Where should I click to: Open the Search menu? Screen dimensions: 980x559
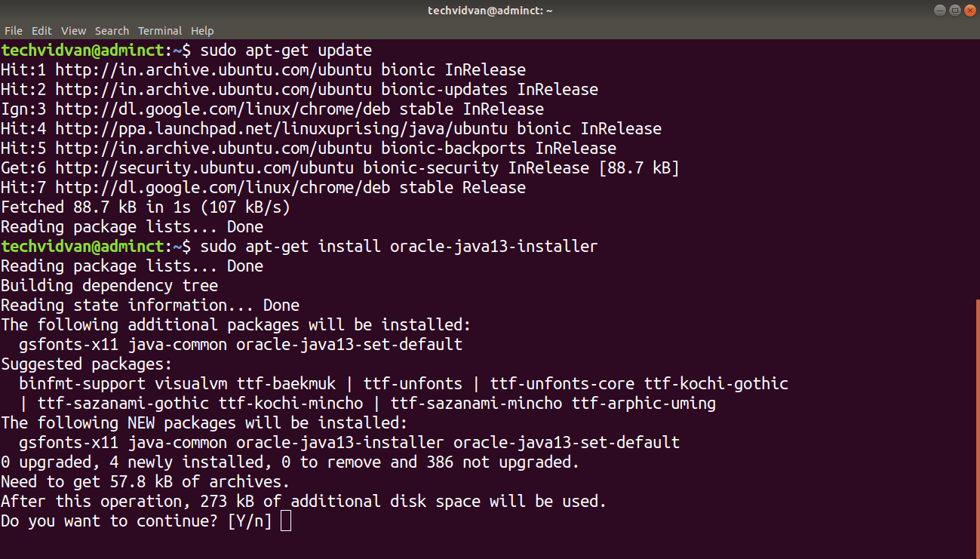coord(112,30)
